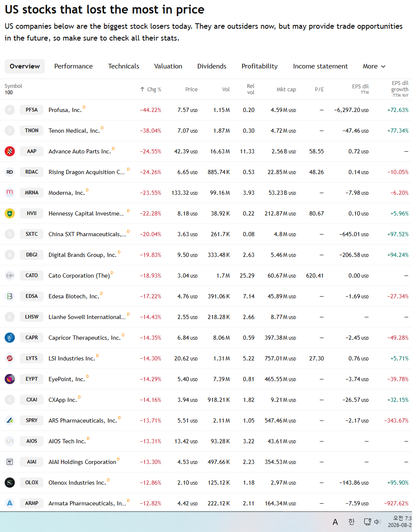Open the Profitability tab

pyautogui.click(x=259, y=66)
